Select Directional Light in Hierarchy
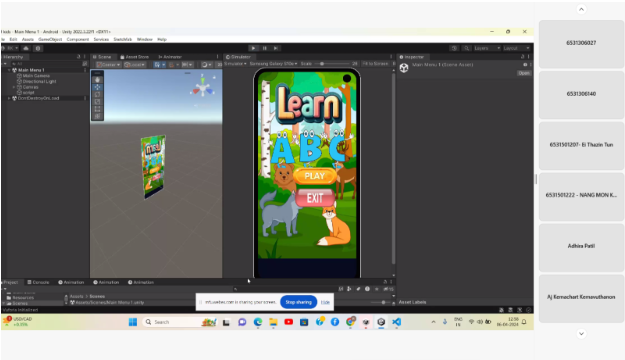This screenshot has height=360, width=625. [39, 81]
